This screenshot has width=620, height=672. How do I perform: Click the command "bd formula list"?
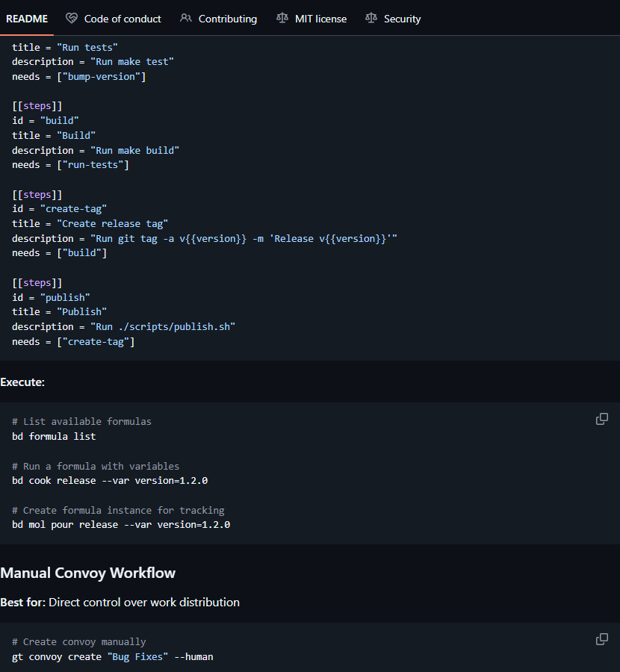[x=54, y=436]
